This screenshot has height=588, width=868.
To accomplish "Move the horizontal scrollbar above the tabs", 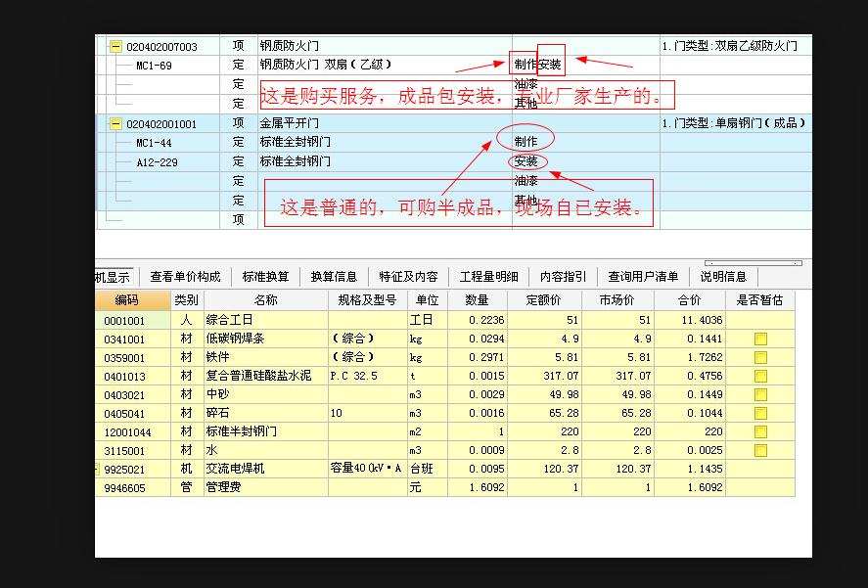I will coord(753,263).
